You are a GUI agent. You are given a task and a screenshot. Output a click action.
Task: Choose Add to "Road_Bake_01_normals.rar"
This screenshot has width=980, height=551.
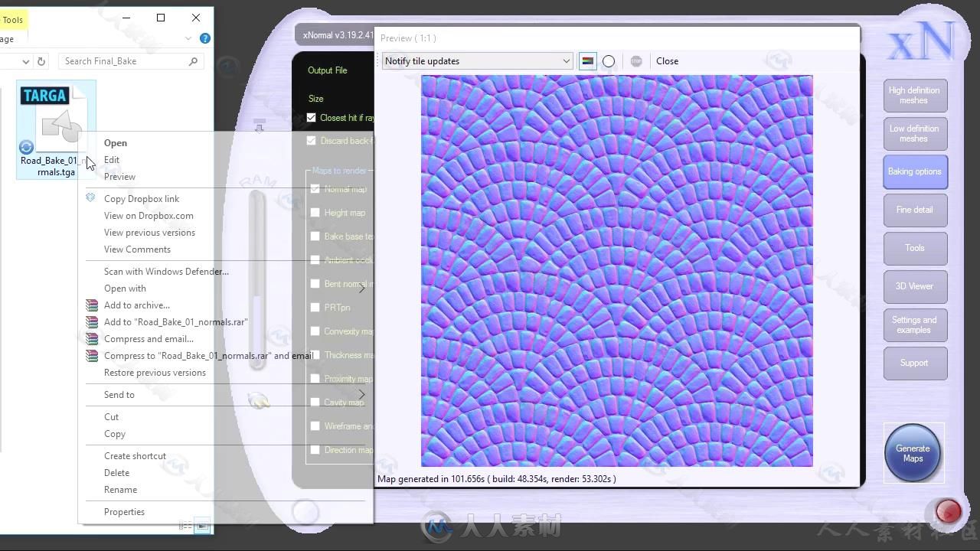point(176,322)
